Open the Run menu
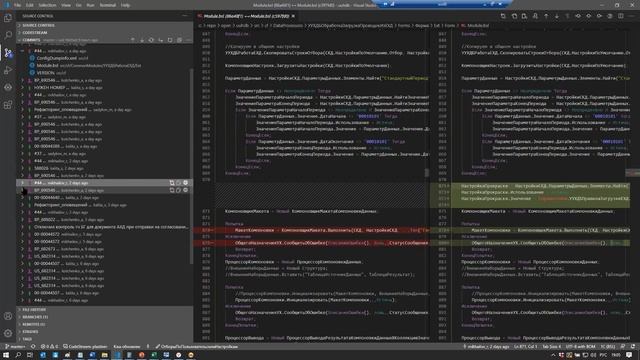The image size is (640, 360). coord(90,5)
